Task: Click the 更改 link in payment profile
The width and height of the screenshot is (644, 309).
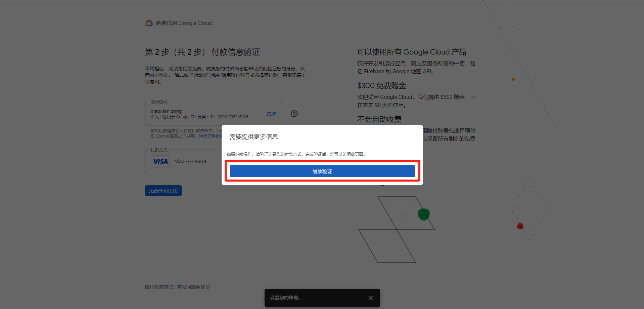Action: (271, 114)
